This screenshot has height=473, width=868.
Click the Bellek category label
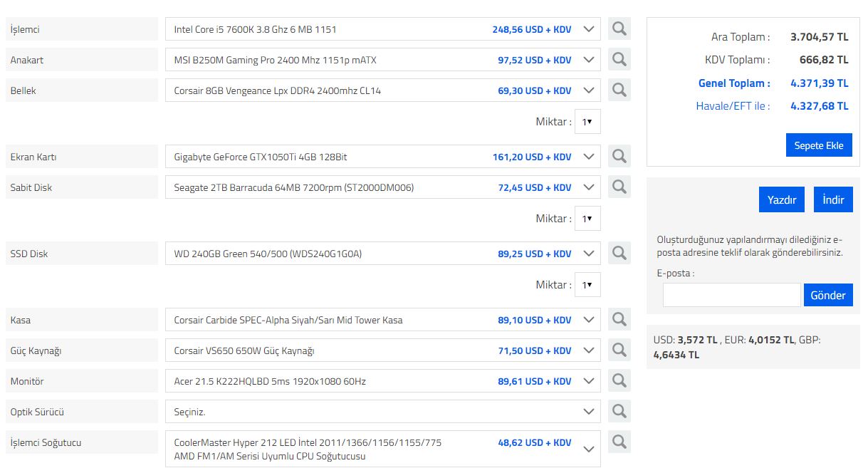tap(82, 90)
